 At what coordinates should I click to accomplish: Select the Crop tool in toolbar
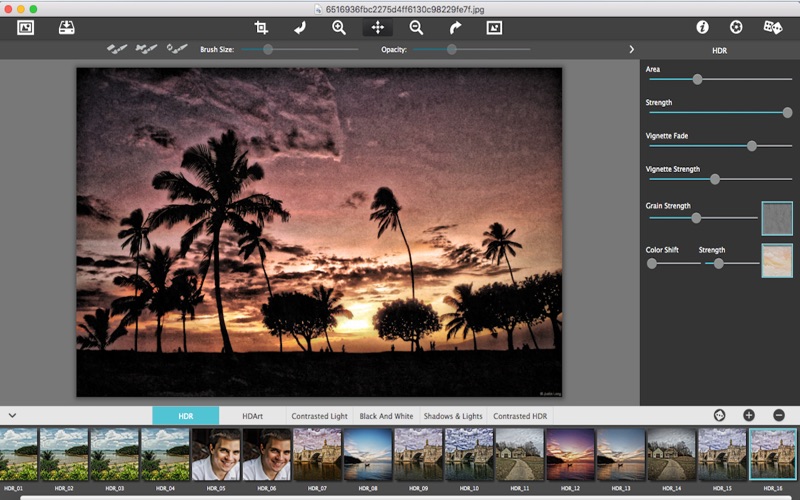(x=262, y=28)
